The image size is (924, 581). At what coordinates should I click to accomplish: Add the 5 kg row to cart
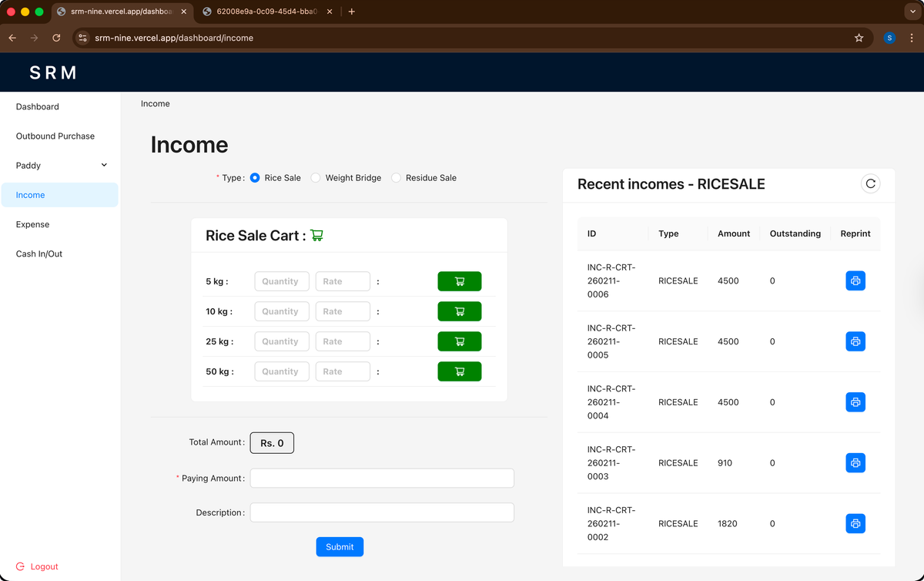[x=460, y=281]
